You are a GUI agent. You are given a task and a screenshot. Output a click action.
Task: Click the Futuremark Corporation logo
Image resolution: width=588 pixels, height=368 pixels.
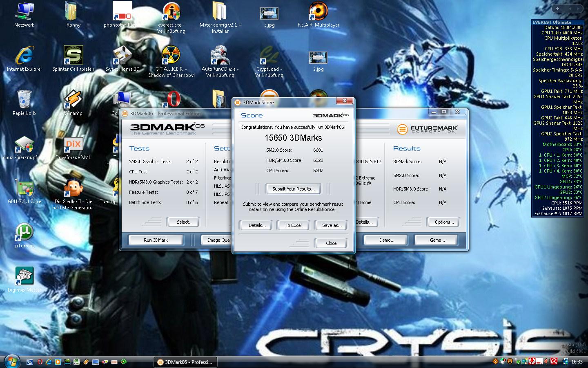click(x=428, y=129)
